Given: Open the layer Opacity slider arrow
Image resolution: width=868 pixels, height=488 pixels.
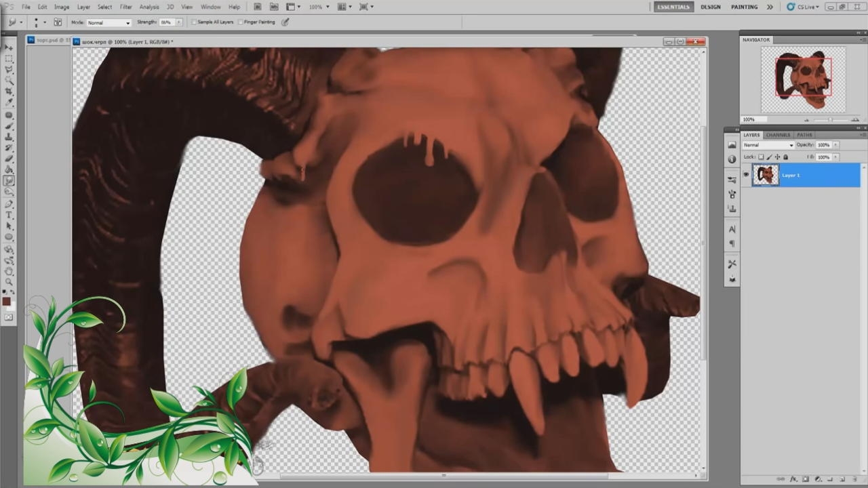Looking at the screenshot, I should [x=835, y=145].
